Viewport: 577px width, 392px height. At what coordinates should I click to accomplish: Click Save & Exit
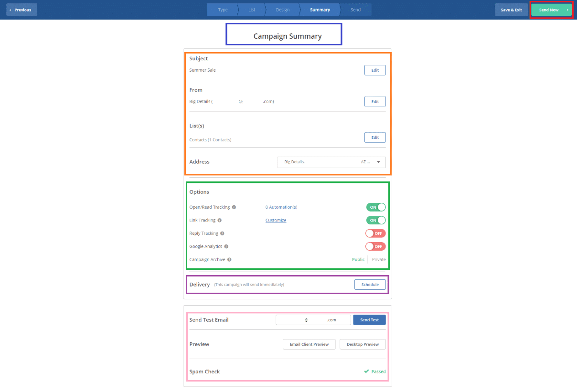(x=511, y=10)
